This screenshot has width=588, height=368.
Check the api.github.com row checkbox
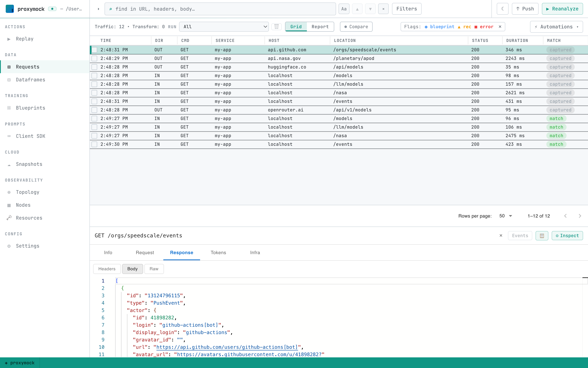(x=95, y=50)
